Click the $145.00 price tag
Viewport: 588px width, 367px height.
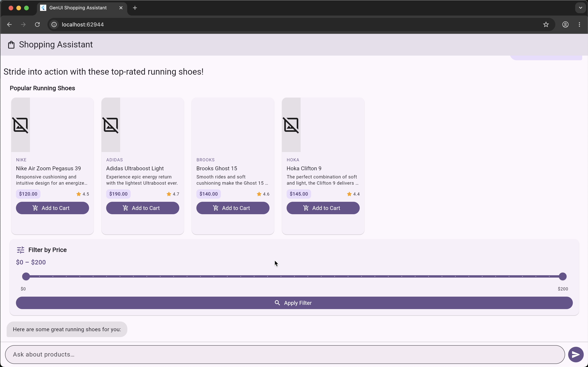[x=299, y=194]
